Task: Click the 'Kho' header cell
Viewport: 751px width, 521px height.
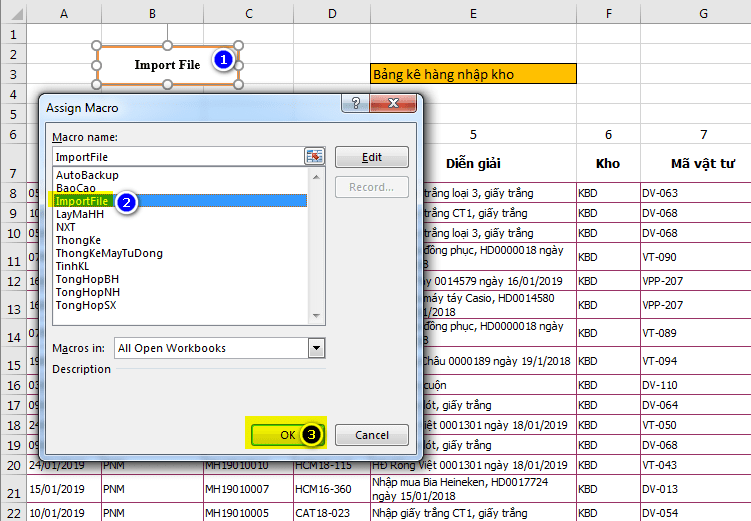Action: point(608,163)
